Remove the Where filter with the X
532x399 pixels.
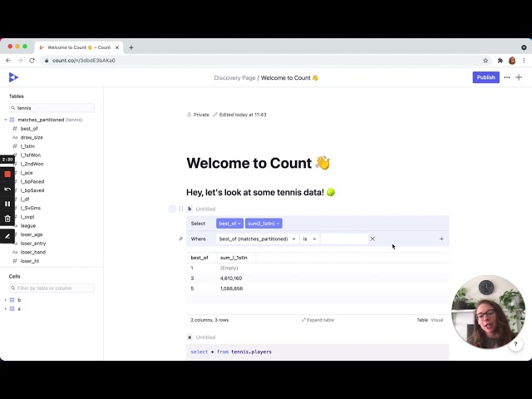372,239
